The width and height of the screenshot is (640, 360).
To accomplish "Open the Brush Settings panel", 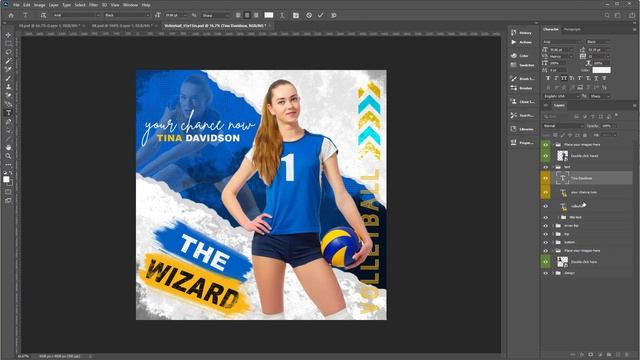I will click(522, 78).
